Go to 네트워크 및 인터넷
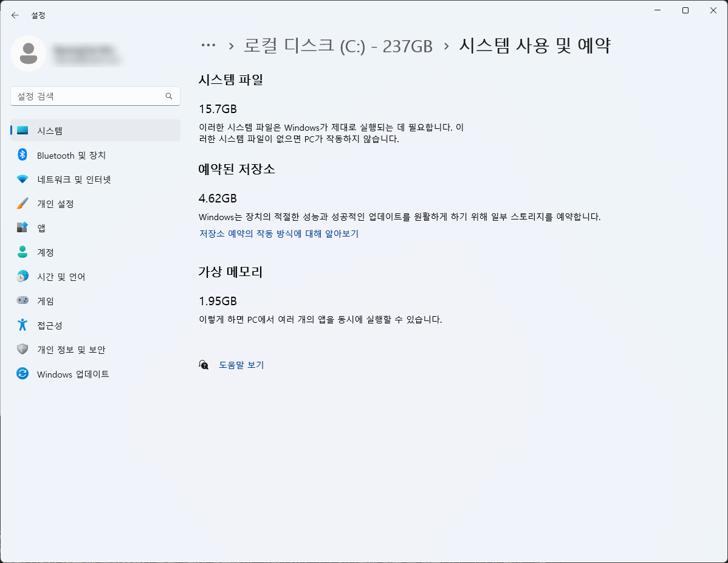 tap(95, 179)
